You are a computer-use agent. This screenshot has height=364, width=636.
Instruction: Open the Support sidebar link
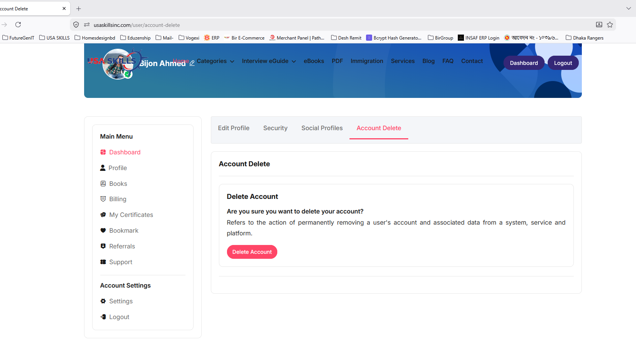click(121, 262)
